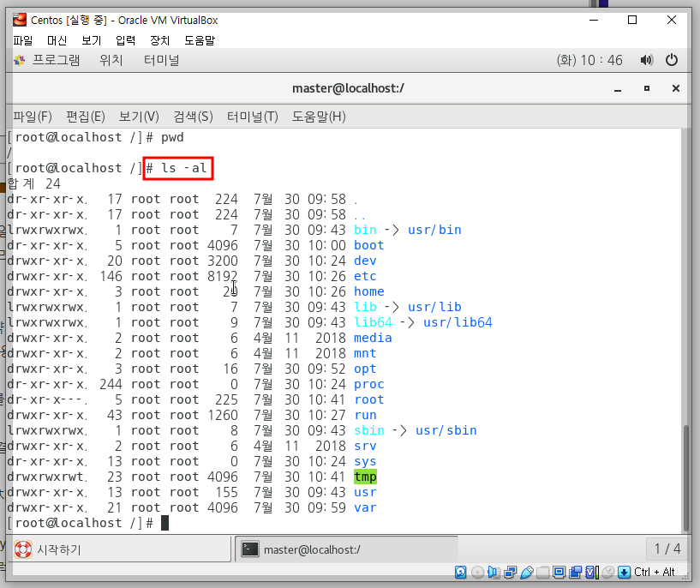Open terminal 검색(S) menu

[193, 117]
